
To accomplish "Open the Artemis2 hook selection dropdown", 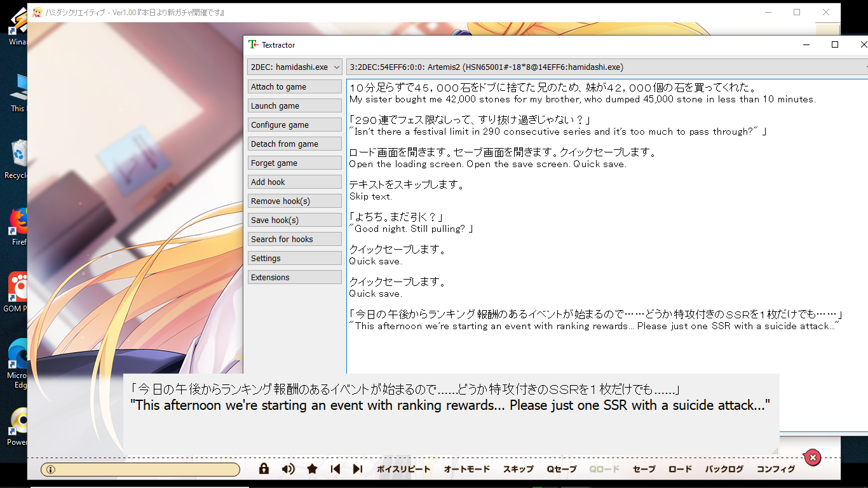I will click(604, 67).
